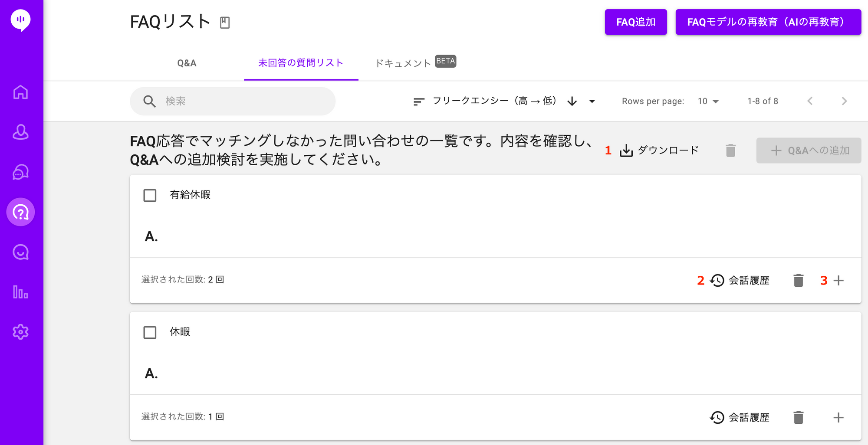Select the highlighted FAQ question-mark sidebar icon
Viewport: 868px width, 445px height.
(20, 212)
